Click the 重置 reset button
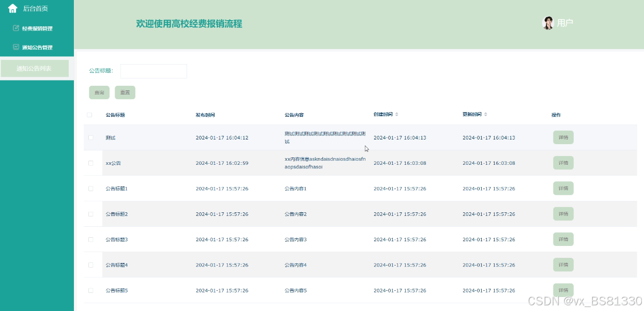 click(x=125, y=92)
